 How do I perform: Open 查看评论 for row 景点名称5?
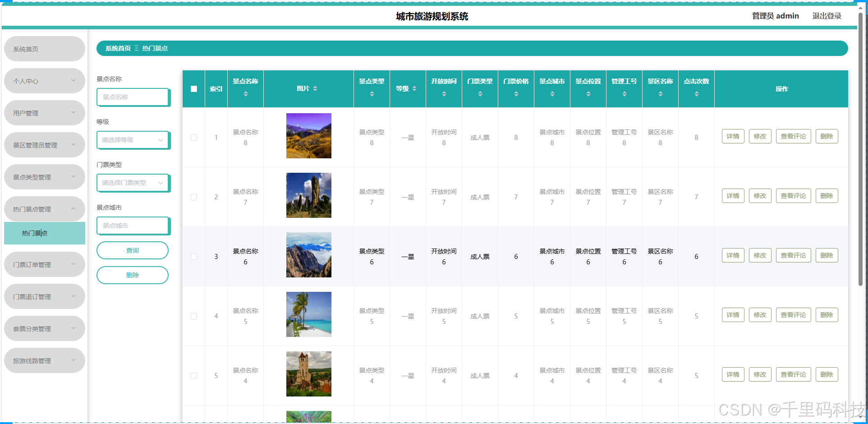[794, 315]
